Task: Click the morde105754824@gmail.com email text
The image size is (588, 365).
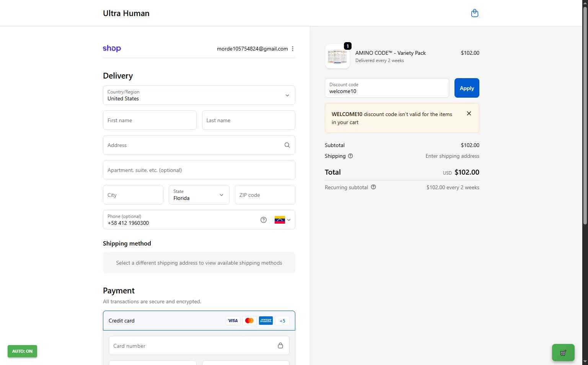Action: [x=252, y=49]
